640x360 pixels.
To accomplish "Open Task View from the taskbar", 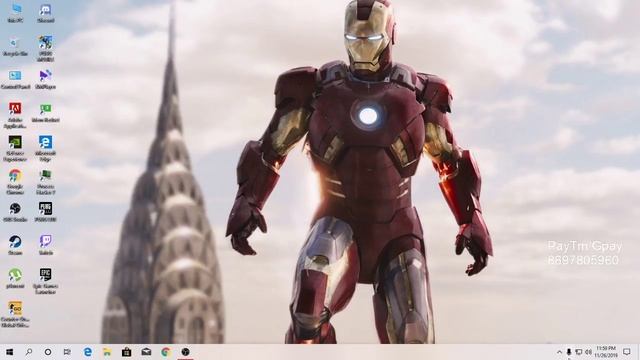I will point(67,352).
